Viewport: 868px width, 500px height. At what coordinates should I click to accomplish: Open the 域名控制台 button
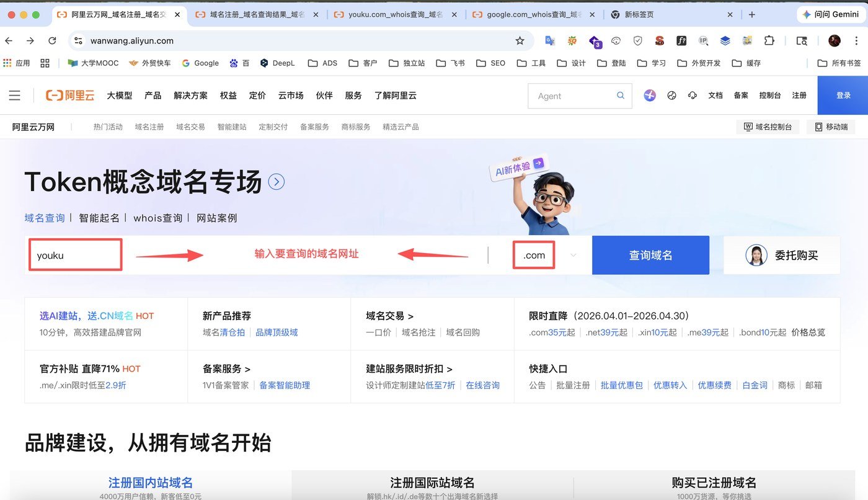tap(768, 127)
